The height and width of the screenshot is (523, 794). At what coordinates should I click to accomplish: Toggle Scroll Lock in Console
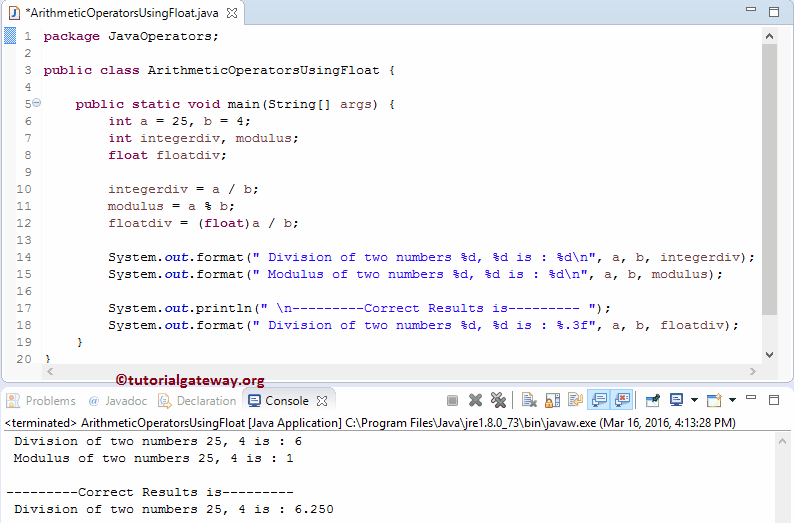tap(552, 400)
